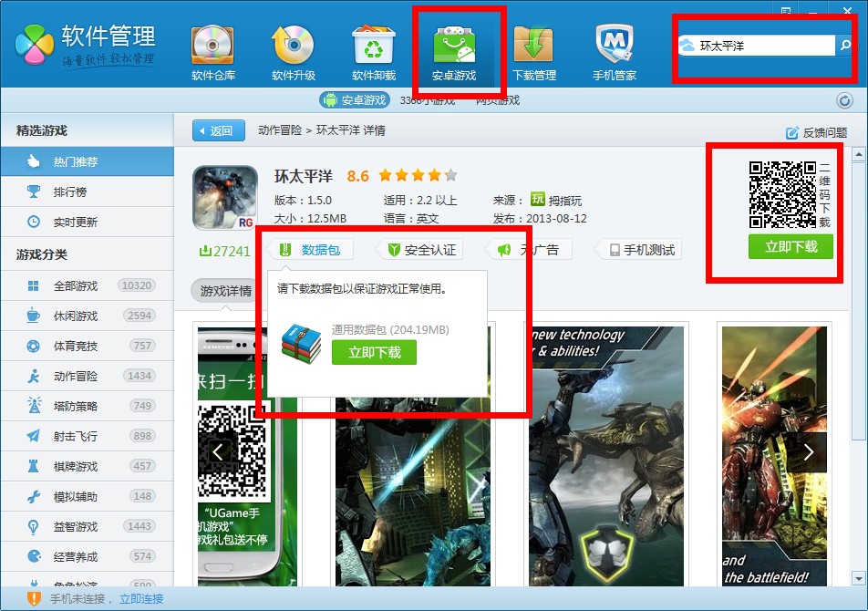Open 反馈问题 feedback link
The image size is (868, 611).
click(x=817, y=133)
